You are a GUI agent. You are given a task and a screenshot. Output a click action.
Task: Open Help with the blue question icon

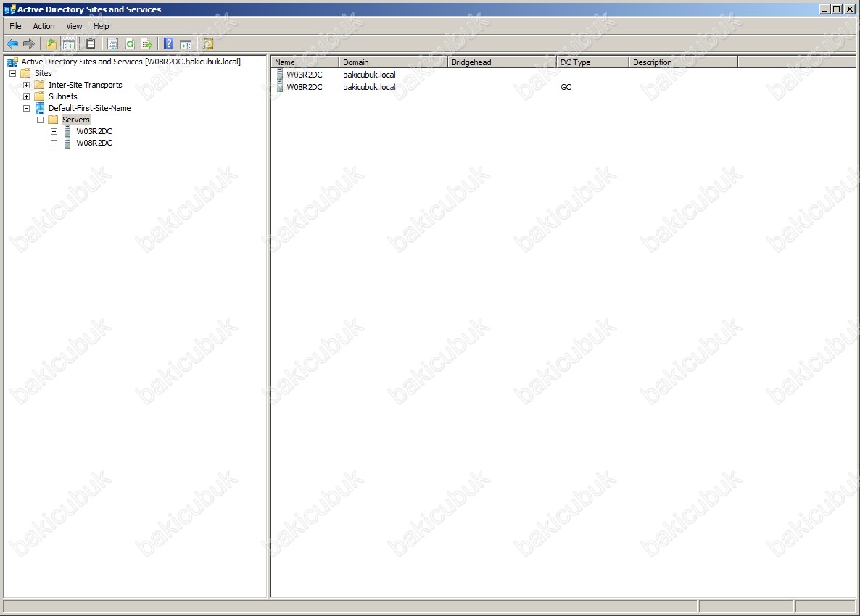tap(169, 43)
